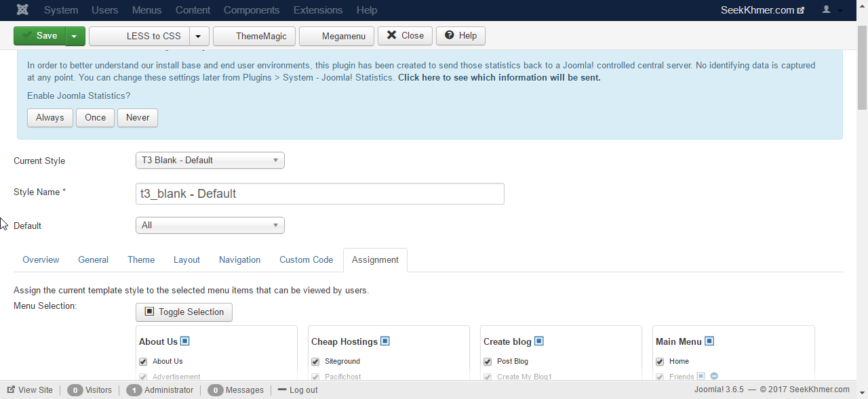Open the System menu

pyautogui.click(x=61, y=10)
